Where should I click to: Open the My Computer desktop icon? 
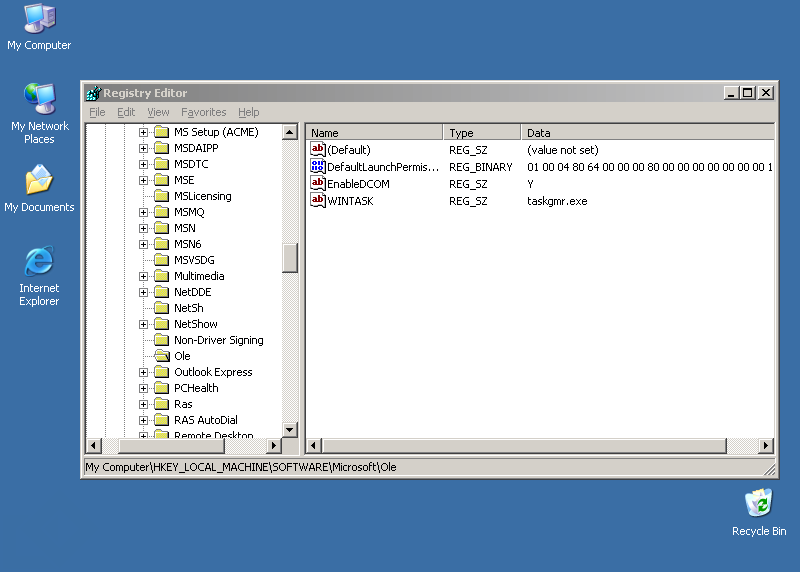39,27
